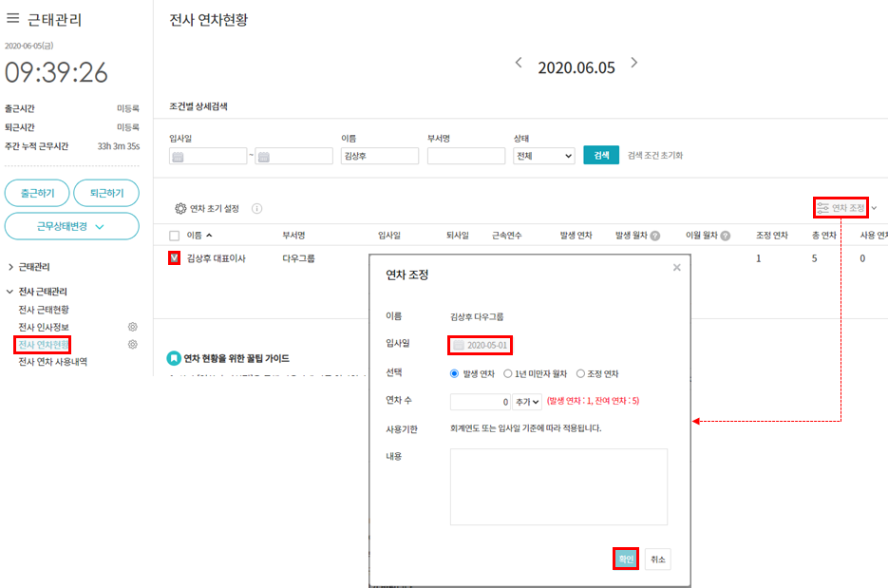Close the 연차 조정 dialog with X
Viewport: 888px width, 588px height.
[x=676, y=268]
